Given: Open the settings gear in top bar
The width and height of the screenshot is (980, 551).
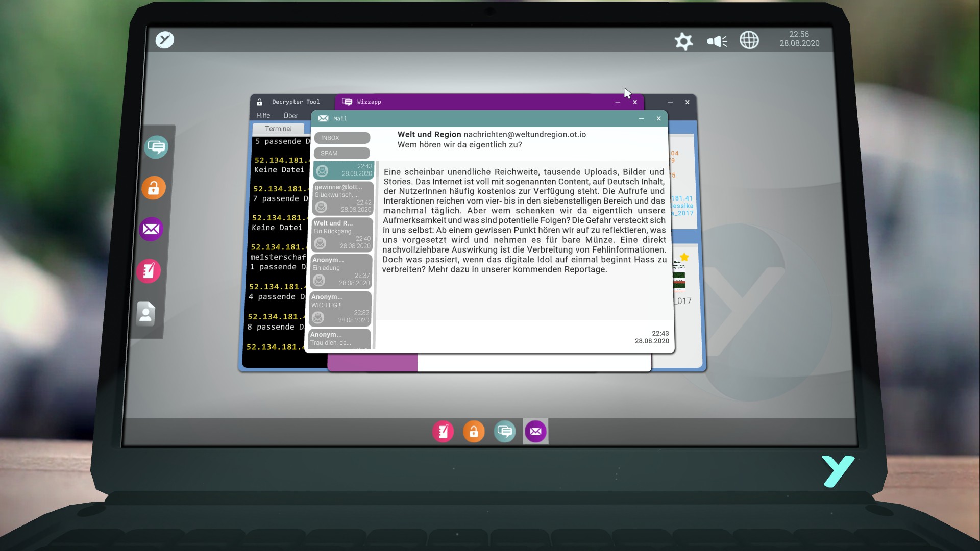Looking at the screenshot, I should pos(683,41).
